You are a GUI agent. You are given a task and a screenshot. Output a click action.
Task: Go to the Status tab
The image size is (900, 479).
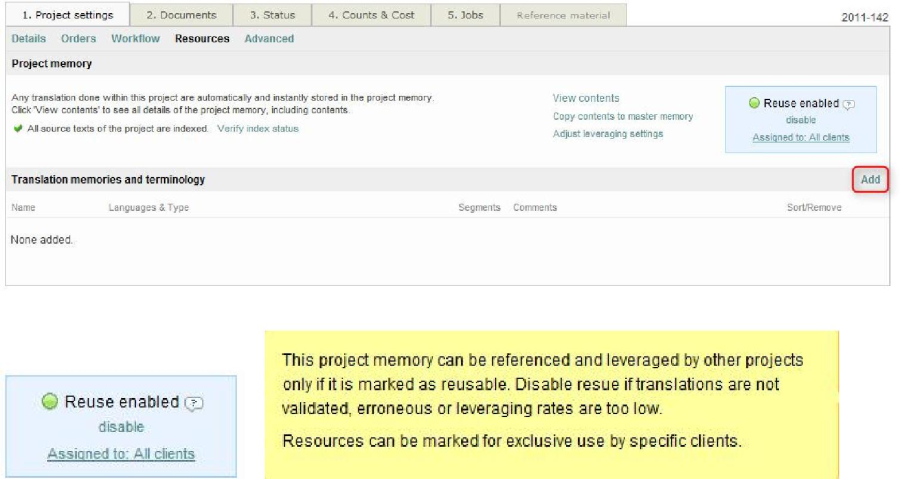coord(272,15)
